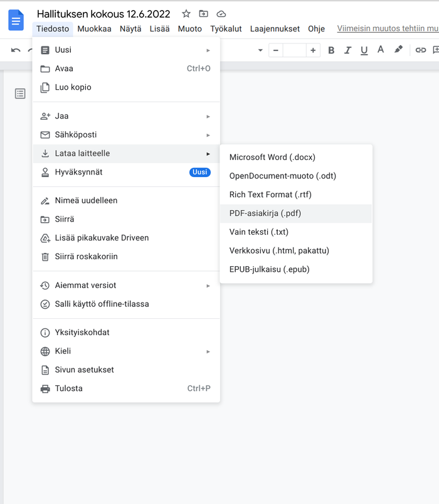Image resolution: width=439 pixels, height=504 pixels.
Task: Show the document outline icon
Action: 20,94
